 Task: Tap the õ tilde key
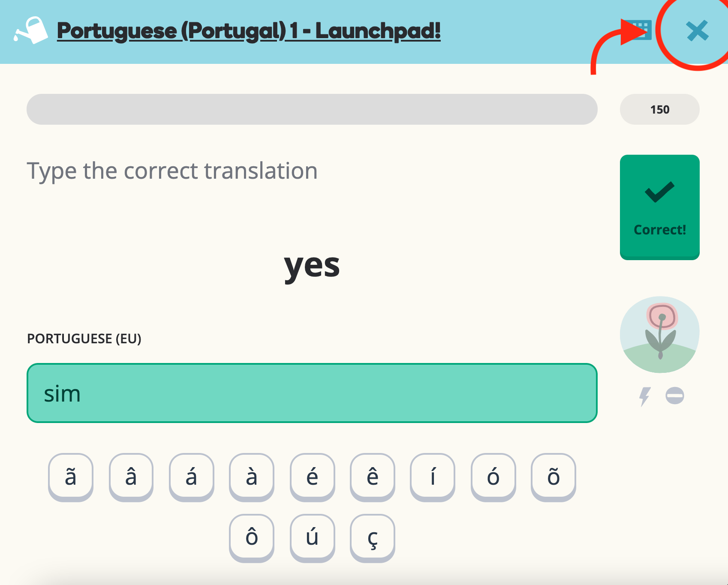(x=553, y=477)
